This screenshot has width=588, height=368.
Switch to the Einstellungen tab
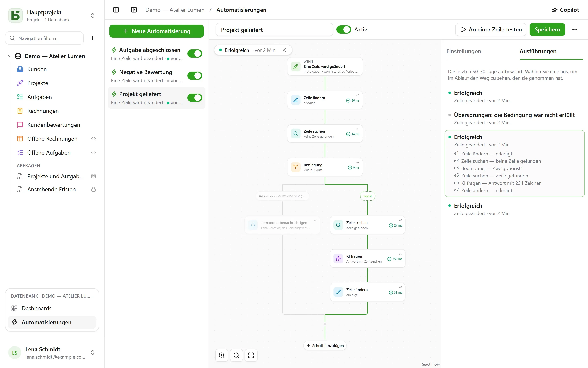click(463, 51)
